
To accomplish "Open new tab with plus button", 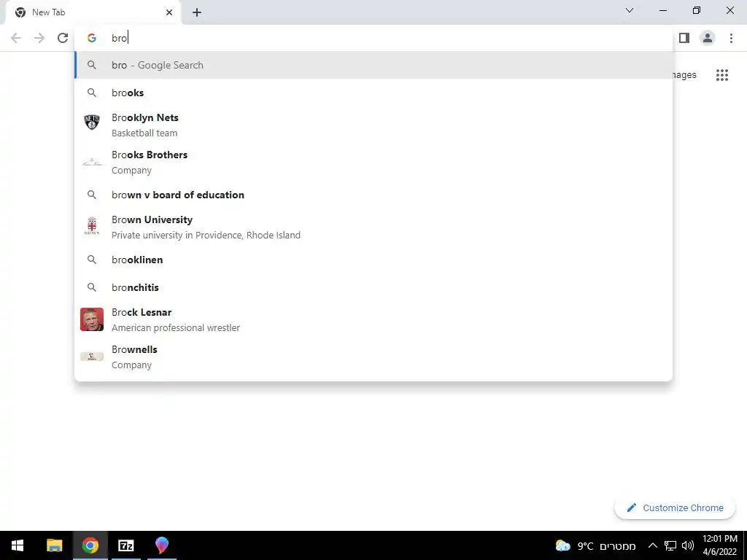I will pos(197,13).
